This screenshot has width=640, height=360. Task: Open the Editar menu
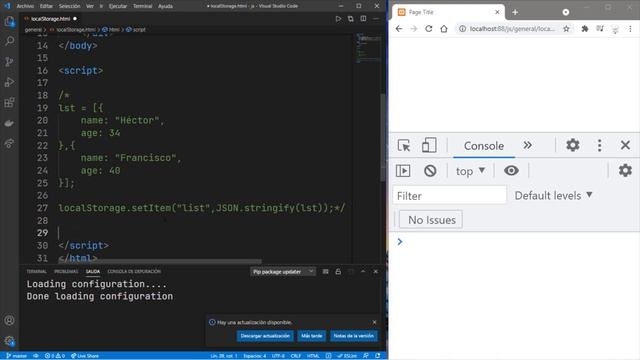coord(46,6)
